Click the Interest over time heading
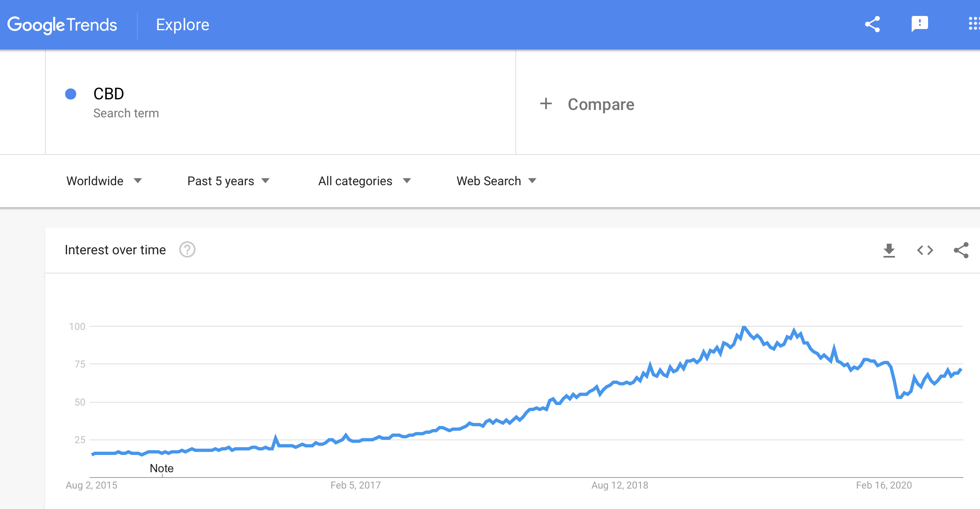The height and width of the screenshot is (509, 980). coord(115,250)
